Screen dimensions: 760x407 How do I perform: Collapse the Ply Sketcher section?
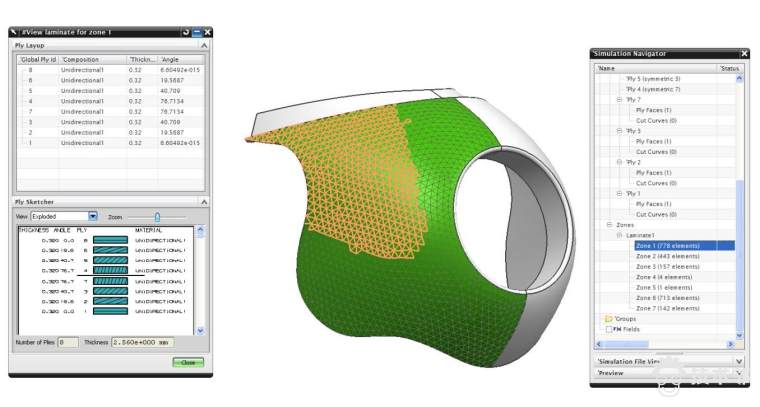click(x=204, y=203)
